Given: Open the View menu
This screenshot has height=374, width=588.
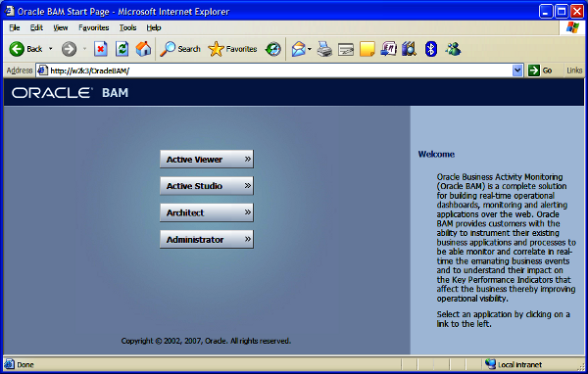Looking at the screenshot, I should [x=61, y=27].
